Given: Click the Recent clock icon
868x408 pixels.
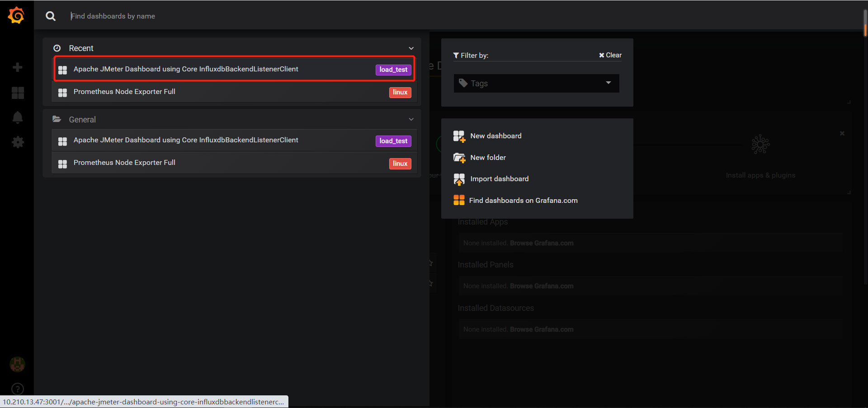Looking at the screenshot, I should (x=57, y=48).
